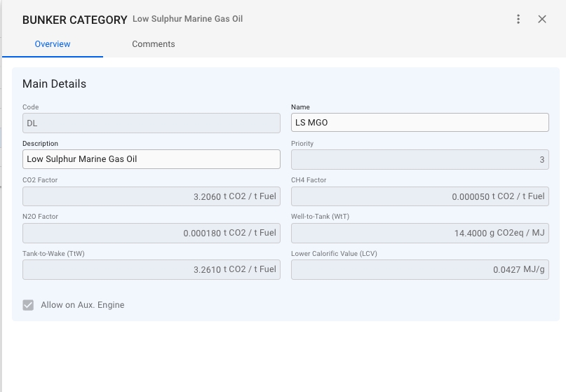Close the Bunker Category panel
This screenshot has width=566, height=392.
click(542, 20)
